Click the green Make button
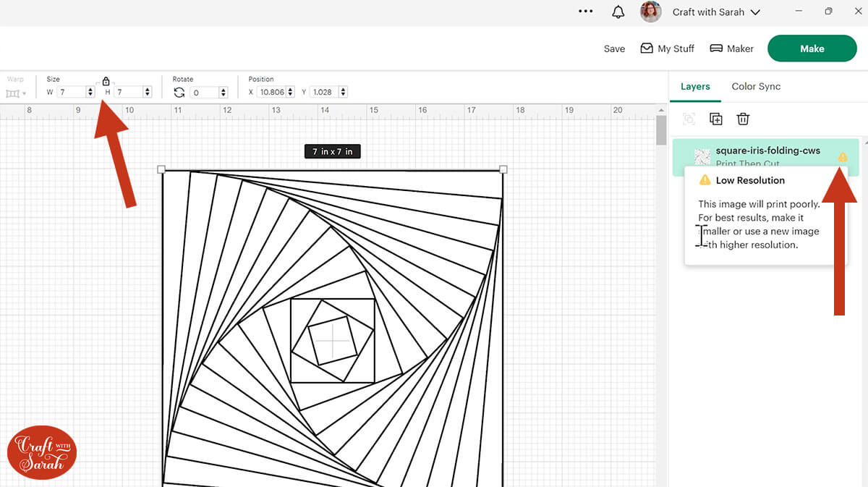868x487 pixels. click(812, 48)
